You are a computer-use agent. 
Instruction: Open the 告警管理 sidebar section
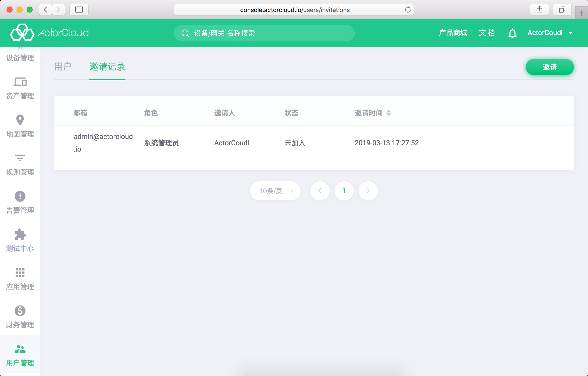point(20,203)
